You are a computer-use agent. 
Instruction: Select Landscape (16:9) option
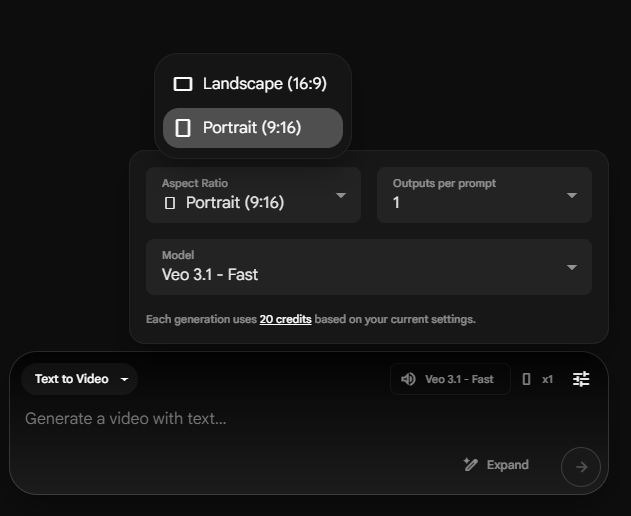point(253,84)
